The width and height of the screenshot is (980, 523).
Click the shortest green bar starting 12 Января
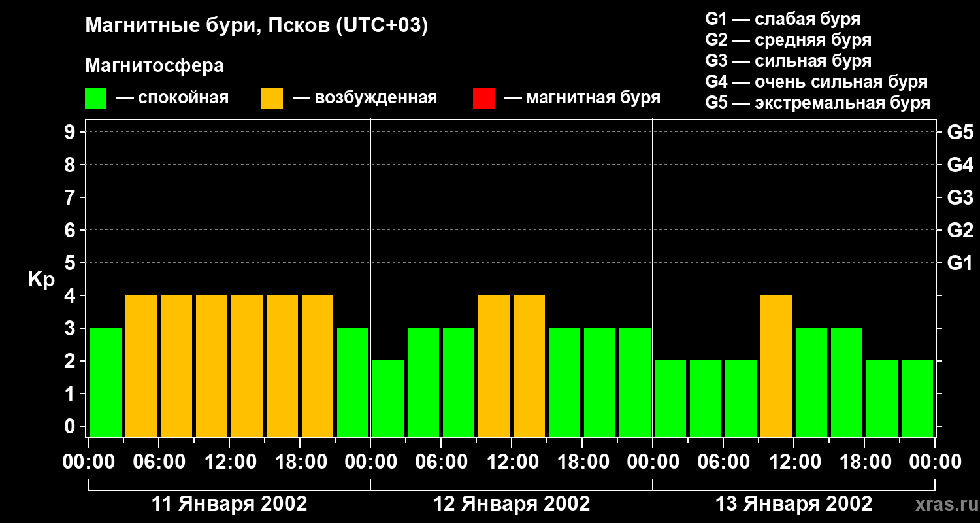388,398
